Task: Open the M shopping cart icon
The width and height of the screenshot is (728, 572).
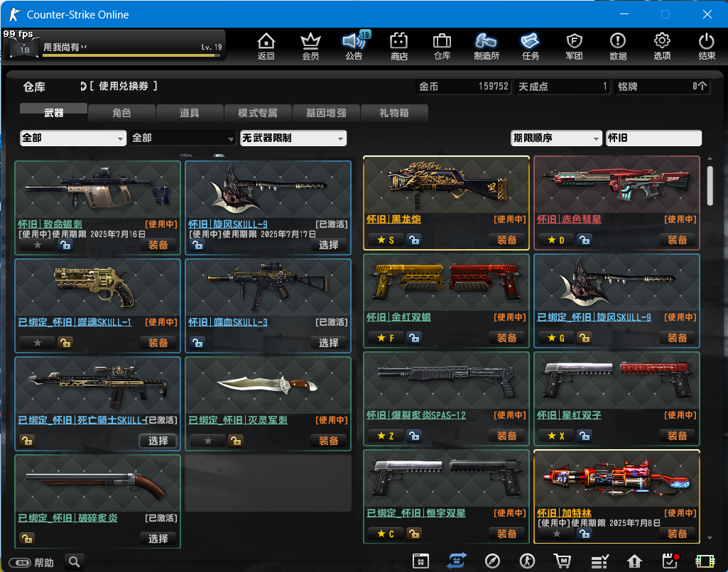Action: (563, 561)
